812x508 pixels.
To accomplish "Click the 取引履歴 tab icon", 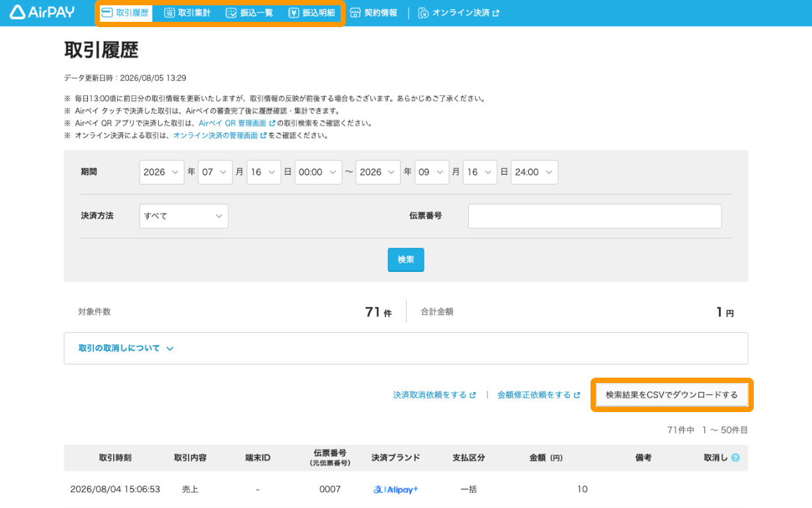I will 107,13.
